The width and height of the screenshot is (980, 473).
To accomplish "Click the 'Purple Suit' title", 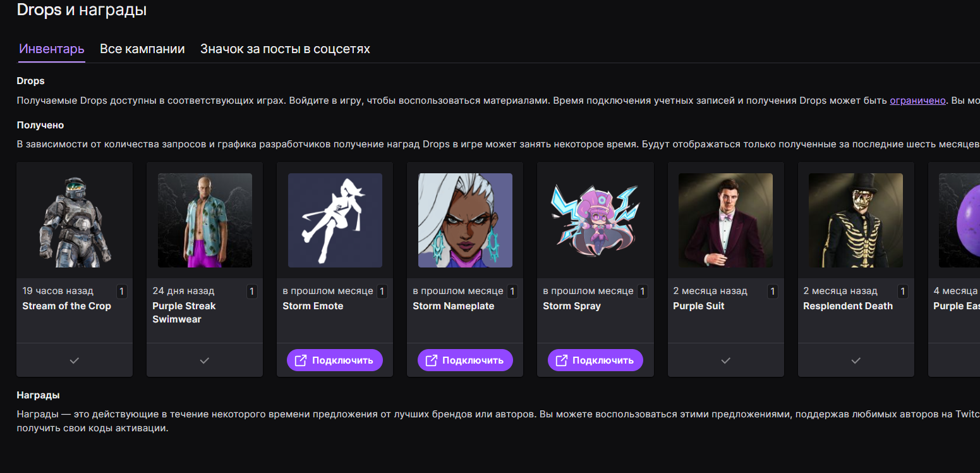I will [699, 306].
